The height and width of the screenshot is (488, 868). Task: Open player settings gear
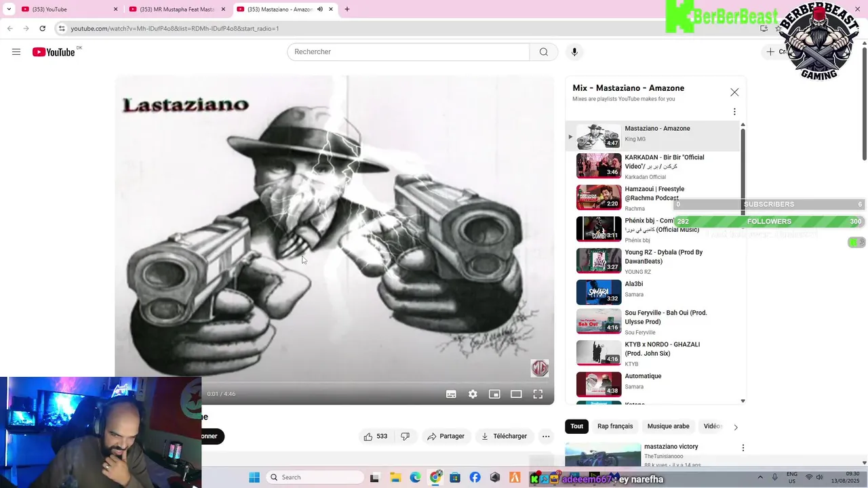point(473,394)
